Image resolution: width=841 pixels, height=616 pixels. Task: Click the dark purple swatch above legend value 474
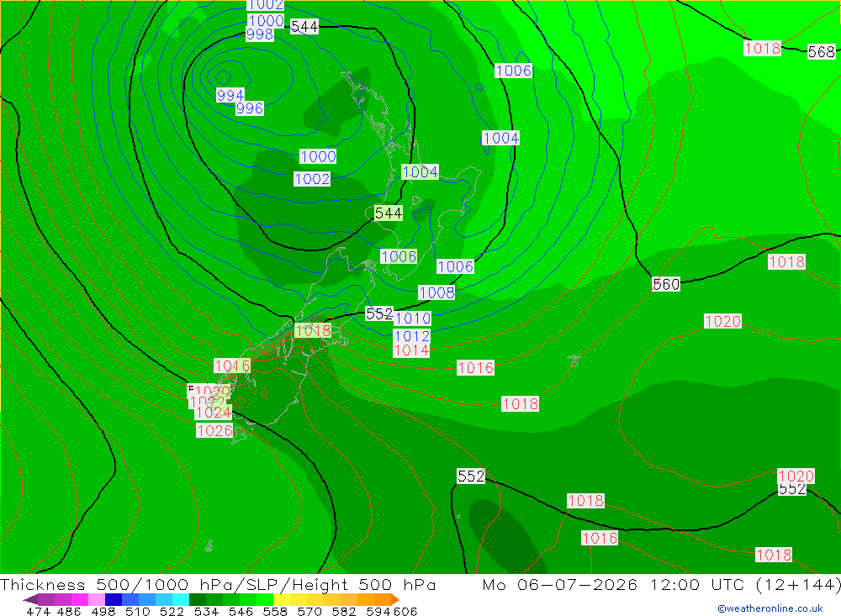(x=46, y=599)
